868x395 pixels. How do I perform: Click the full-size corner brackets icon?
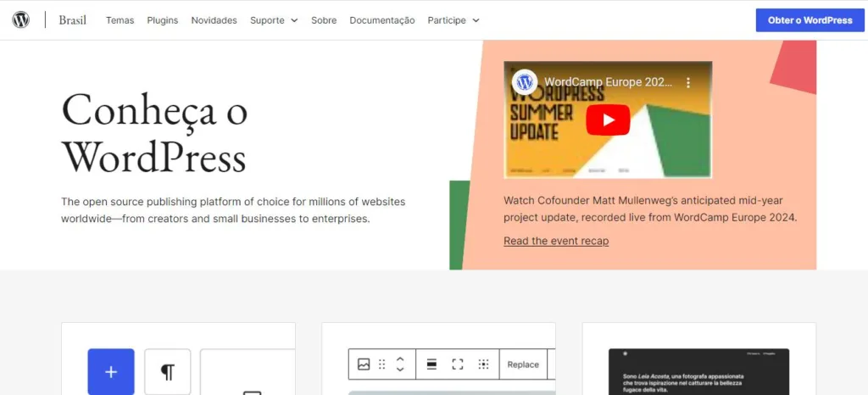[458, 364]
